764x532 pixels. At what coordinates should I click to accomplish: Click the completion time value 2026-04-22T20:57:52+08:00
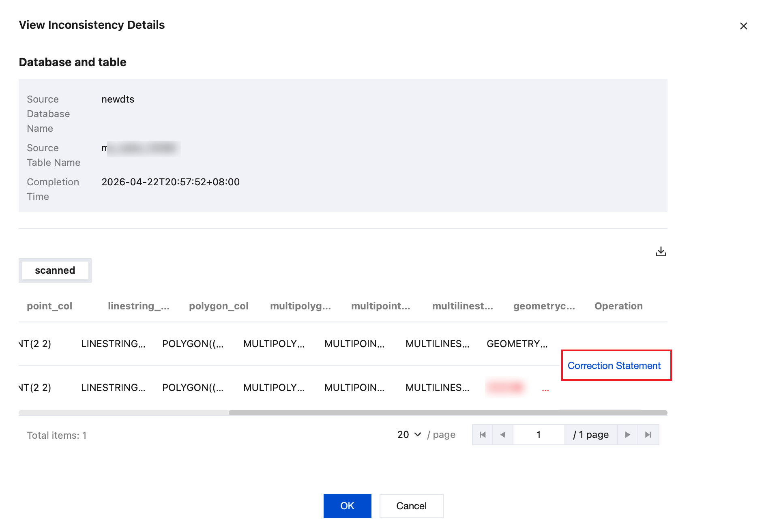tap(170, 182)
